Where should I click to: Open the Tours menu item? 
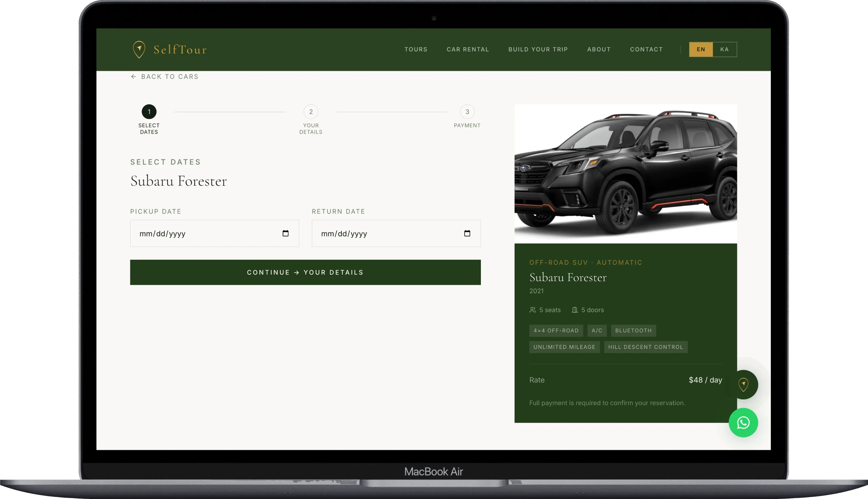click(416, 49)
